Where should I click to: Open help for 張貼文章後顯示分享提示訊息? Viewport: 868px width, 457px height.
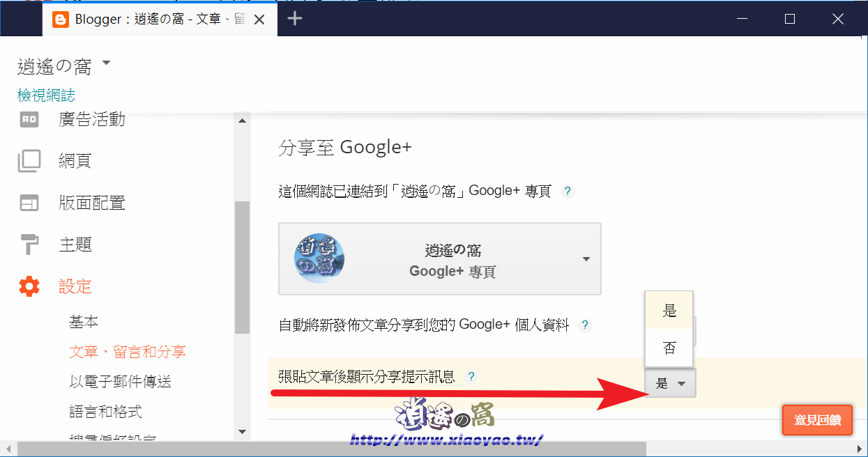click(471, 377)
